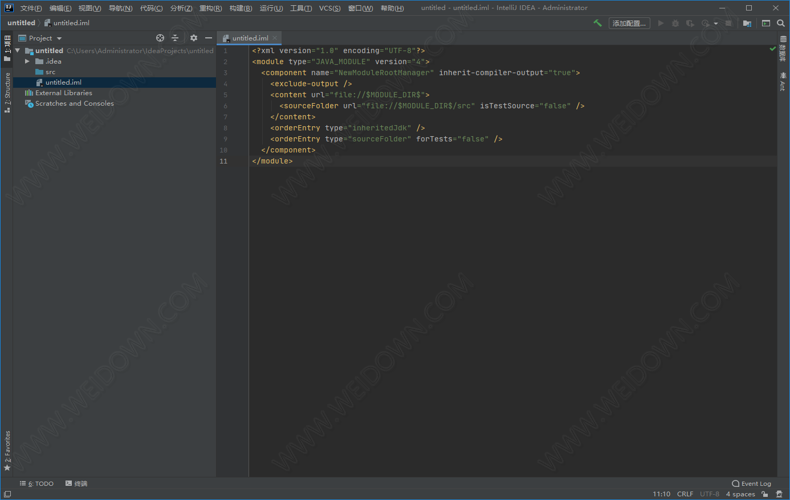Click the Debug bug icon in toolbar

point(675,23)
